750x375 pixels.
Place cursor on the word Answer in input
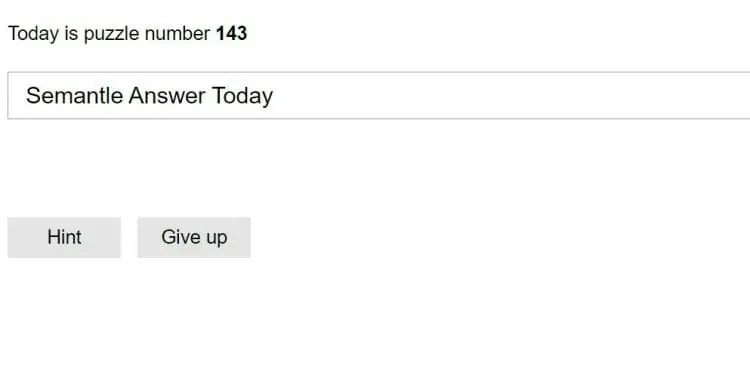pos(167,95)
